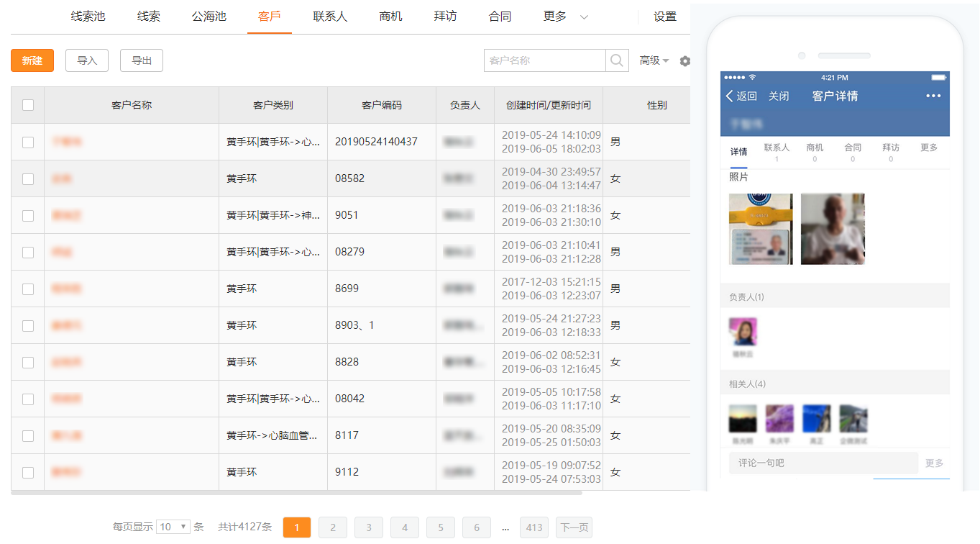Click the 创建时间/更新时间 column header

click(549, 105)
